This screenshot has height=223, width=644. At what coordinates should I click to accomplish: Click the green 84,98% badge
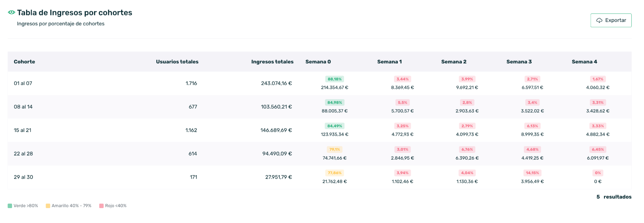click(335, 103)
